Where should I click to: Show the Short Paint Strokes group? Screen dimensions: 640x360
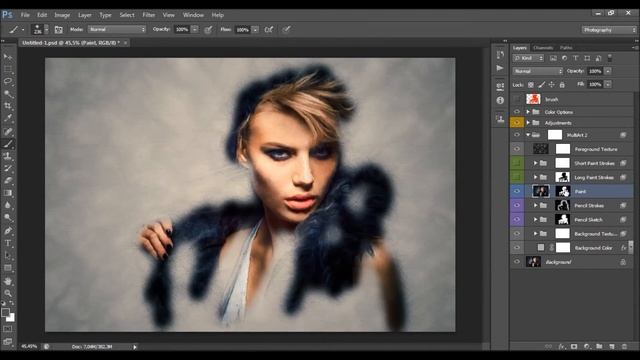pyautogui.click(x=517, y=163)
